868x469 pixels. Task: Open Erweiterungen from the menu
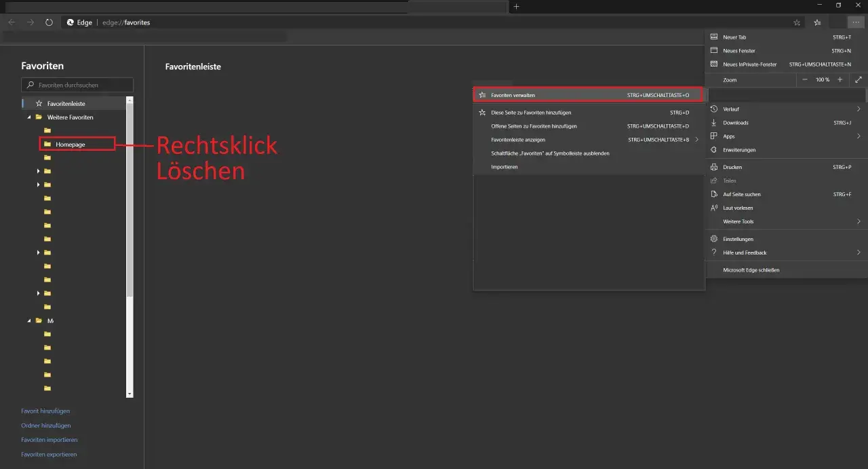click(787, 150)
